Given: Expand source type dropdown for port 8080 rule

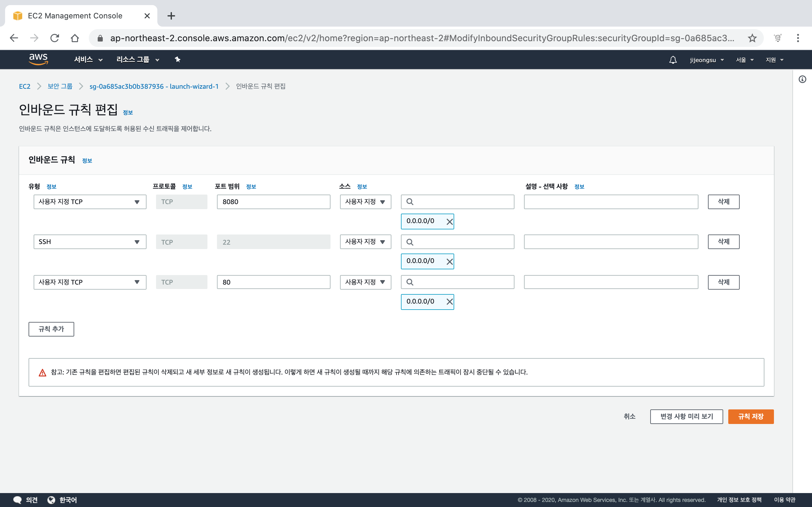Looking at the screenshot, I should [x=365, y=202].
